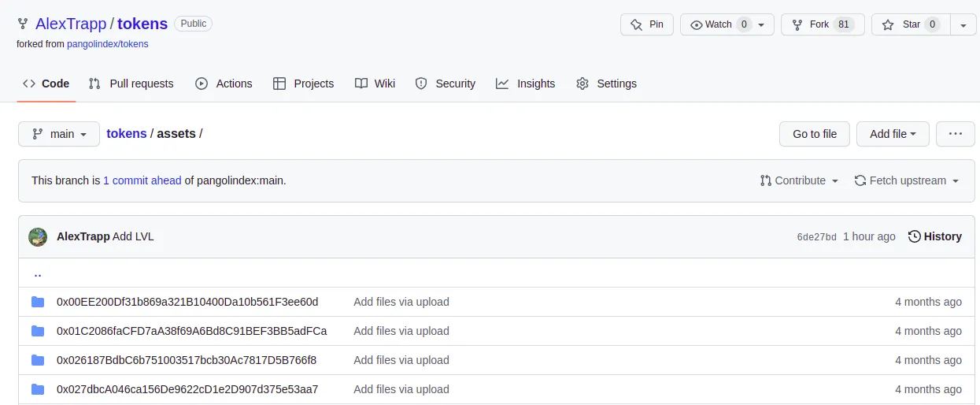Open the pangolindex/tokens upstream link
The height and width of the screenshot is (405, 980).
click(108, 44)
